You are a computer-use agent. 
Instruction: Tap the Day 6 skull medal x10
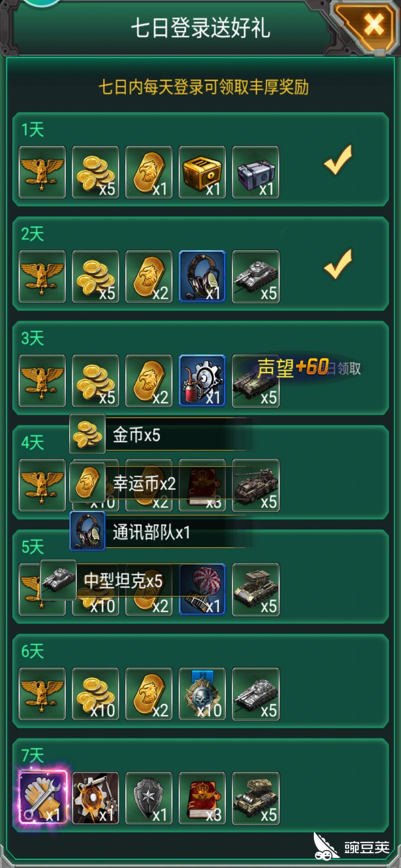[202, 693]
